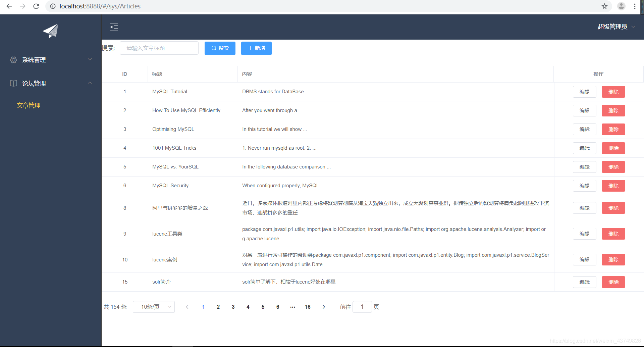644x347 pixels.
Task: Edit the solr简介 row
Action: tap(584, 282)
